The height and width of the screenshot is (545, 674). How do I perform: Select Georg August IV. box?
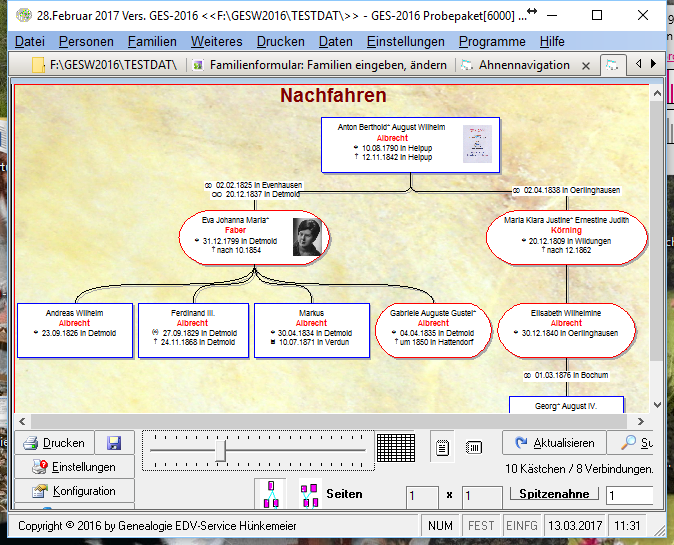567,405
